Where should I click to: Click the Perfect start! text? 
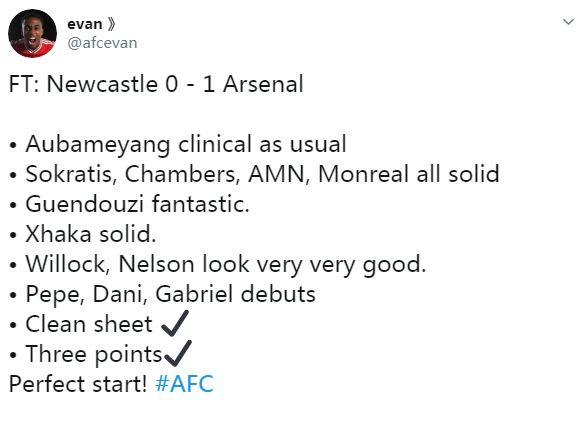[x=78, y=384]
